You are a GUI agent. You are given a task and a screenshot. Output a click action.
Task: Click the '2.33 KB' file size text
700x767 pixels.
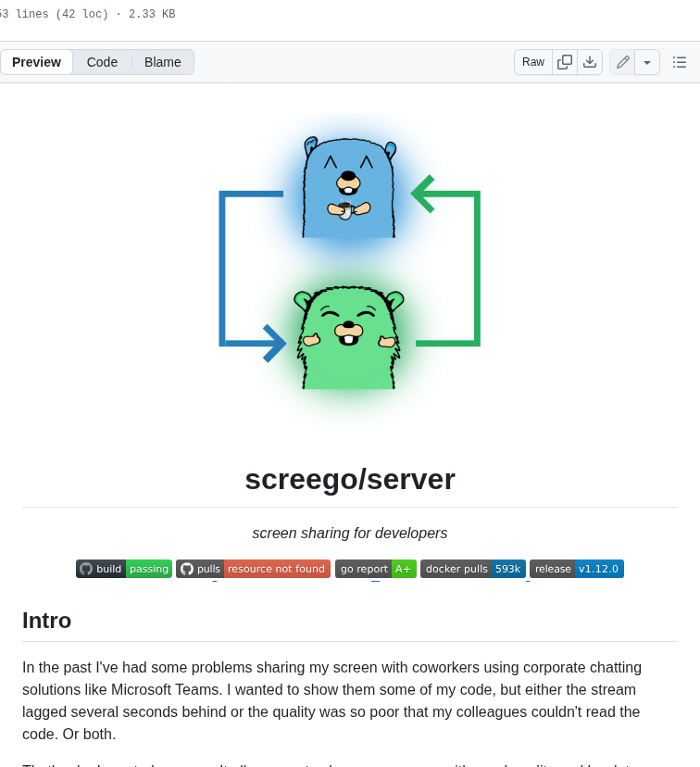point(152,14)
